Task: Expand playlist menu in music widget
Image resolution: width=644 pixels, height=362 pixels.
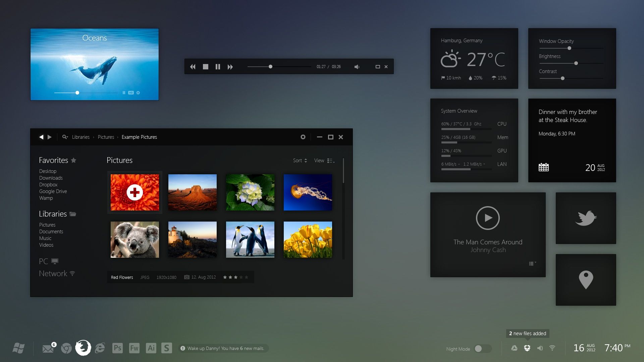Action: [x=532, y=264]
